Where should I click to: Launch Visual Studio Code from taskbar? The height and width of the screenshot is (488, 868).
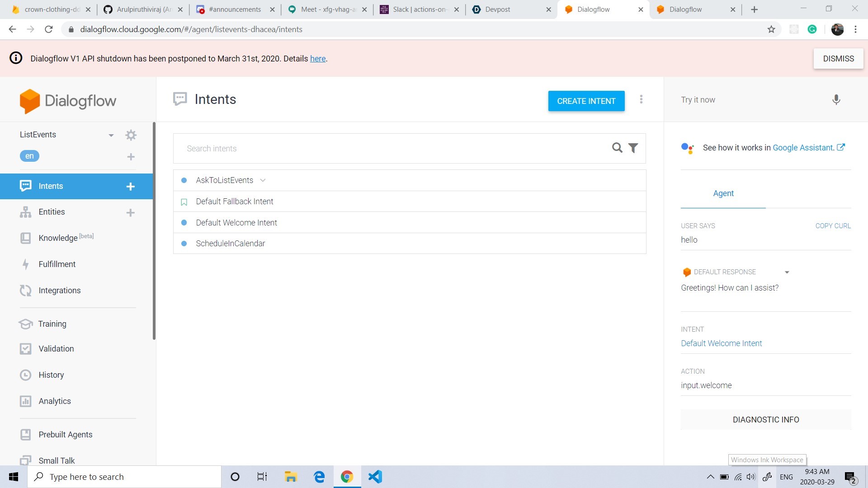coord(375,477)
